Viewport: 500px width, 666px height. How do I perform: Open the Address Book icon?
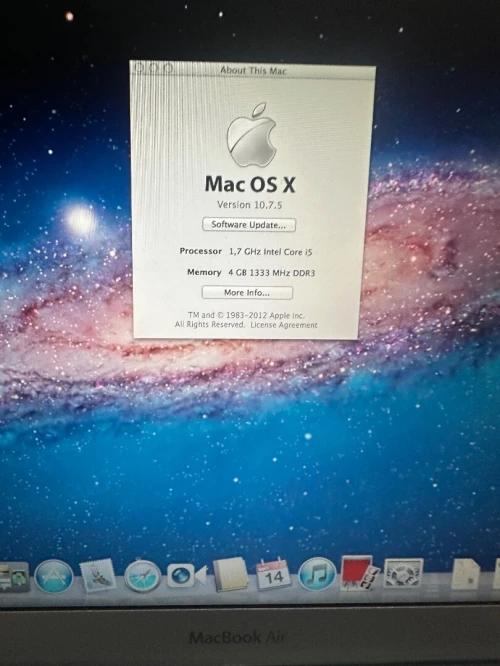231,575
